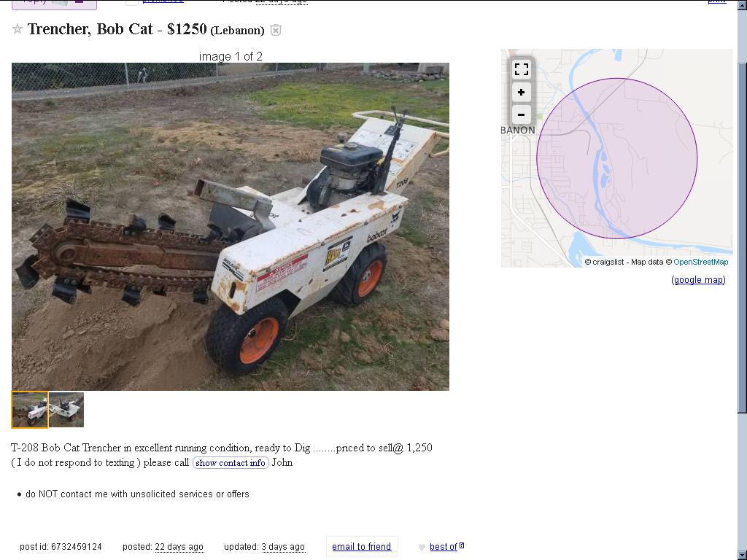747x560 pixels.
Task: Show contact info for John
Action: click(231, 463)
